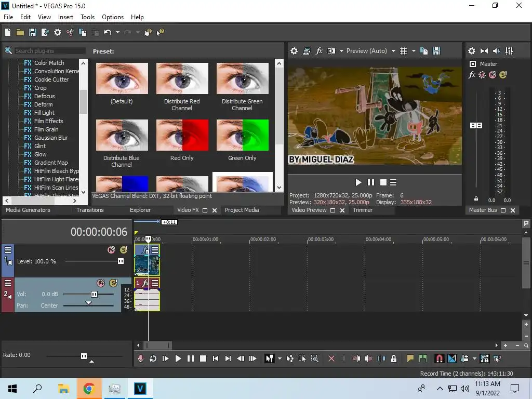Viewport: 532px width, 399px height.
Task: Create a new project with New icon
Action: [8, 32]
